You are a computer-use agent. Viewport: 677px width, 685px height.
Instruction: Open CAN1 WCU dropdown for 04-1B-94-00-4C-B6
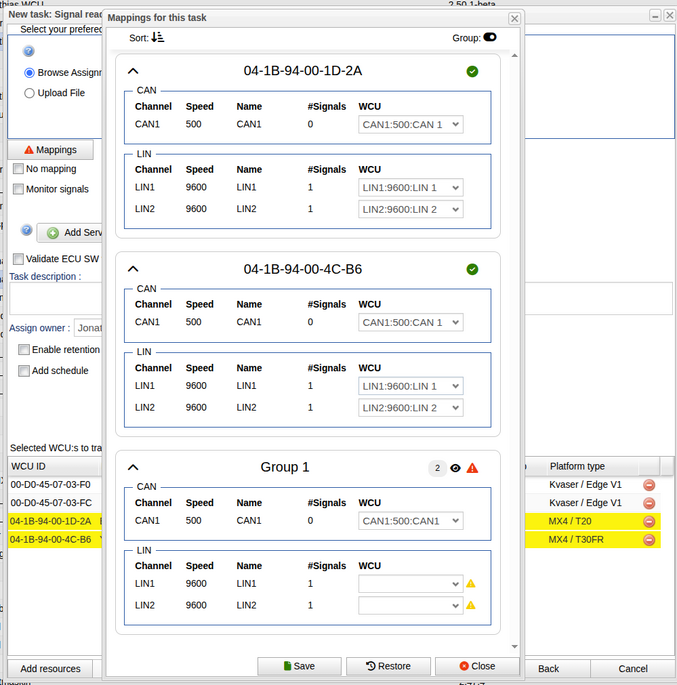(410, 322)
